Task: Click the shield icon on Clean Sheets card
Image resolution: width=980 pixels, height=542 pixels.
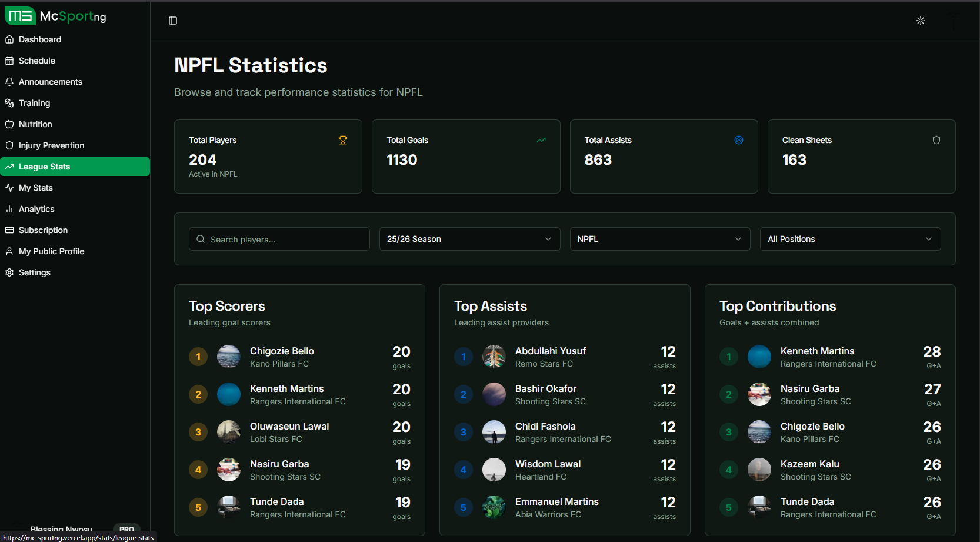Action: (x=936, y=140)
